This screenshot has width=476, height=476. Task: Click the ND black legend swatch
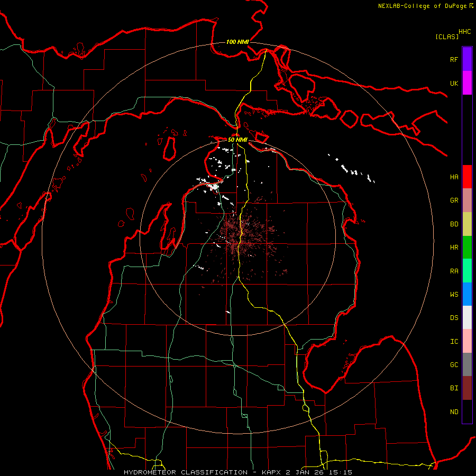pyautogui.click(x=467, y=411)
